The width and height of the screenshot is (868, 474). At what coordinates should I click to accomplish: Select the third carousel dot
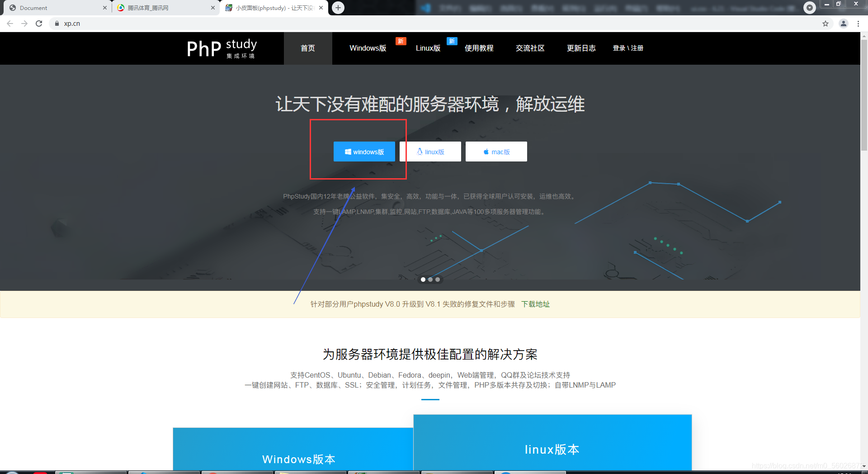point(438,280)
